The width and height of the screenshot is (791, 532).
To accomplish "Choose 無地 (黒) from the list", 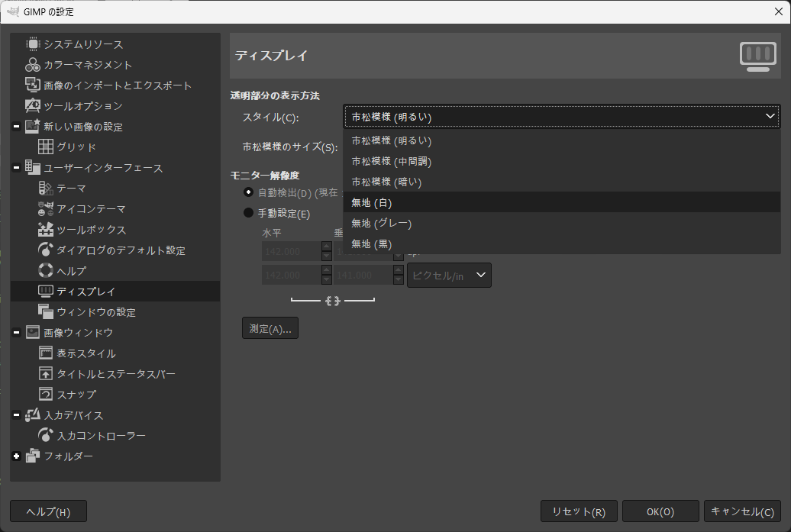I will (561, 243).
